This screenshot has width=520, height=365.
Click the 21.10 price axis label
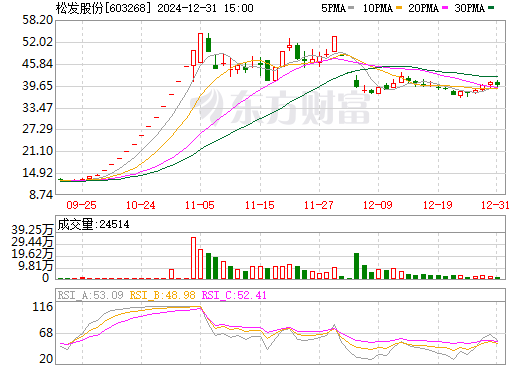[38, 151]
